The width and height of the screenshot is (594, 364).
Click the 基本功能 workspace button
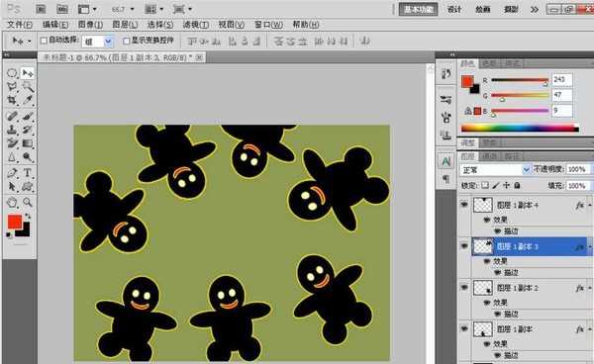[x=418, y=9]
